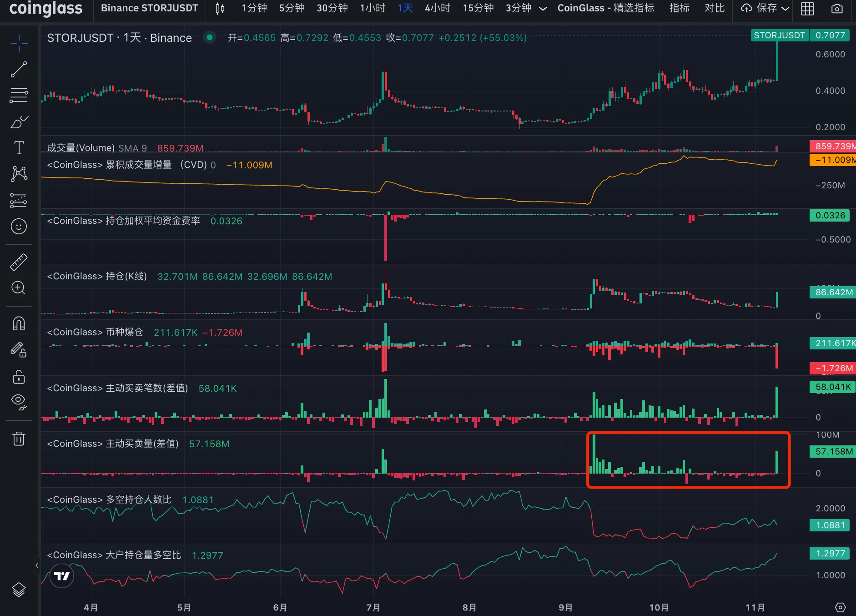Expand the extra timeframe options chevron
This screenshot has width=856, height=616.
[543, 8]
